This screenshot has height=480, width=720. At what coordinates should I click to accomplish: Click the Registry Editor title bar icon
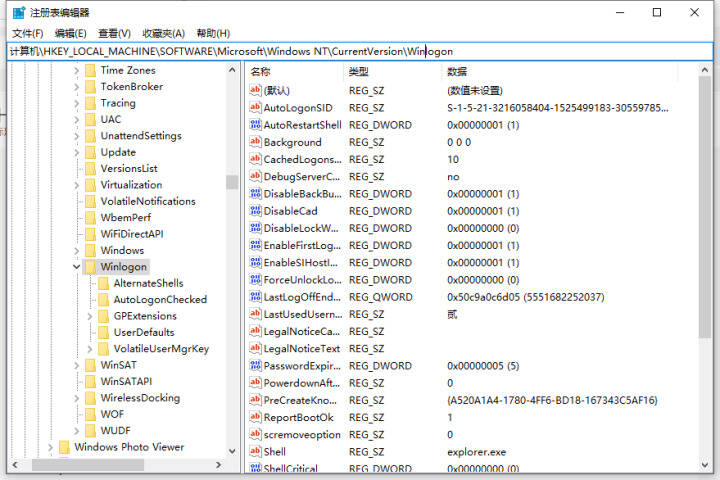(19, 12)
